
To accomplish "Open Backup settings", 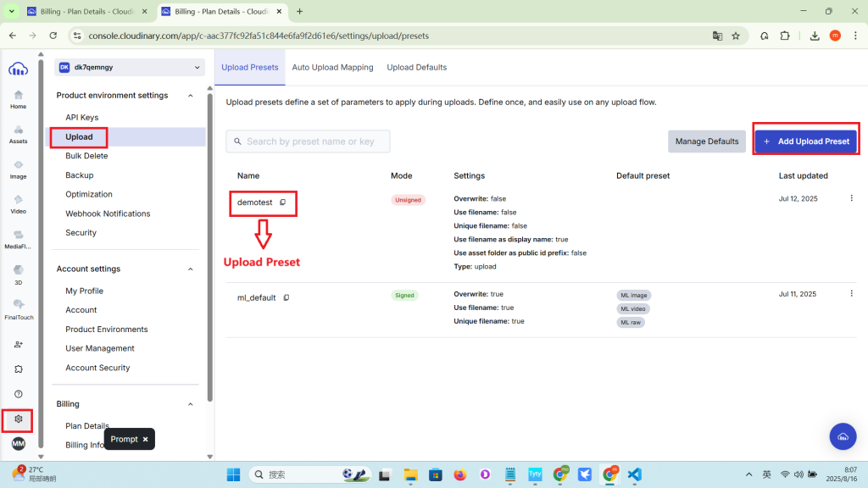I will (79, 175).
